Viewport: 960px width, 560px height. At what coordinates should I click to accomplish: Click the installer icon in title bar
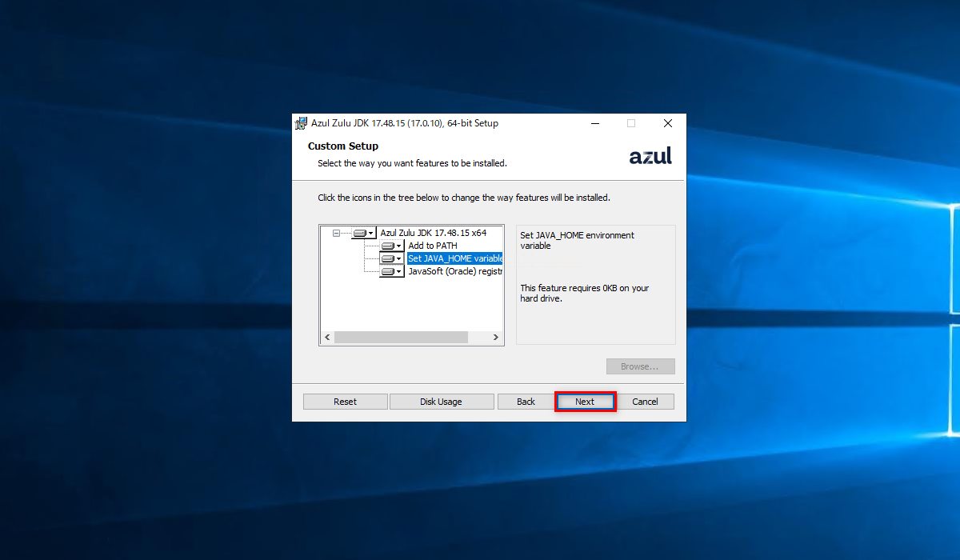[302, 123]
